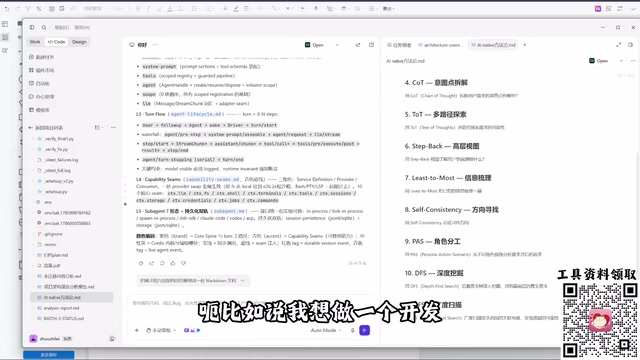Image resolution: width=640 pixels, height=360 pixels.
Task: Expand dropdown arrow next to document Open
Action: coord(621,61)
